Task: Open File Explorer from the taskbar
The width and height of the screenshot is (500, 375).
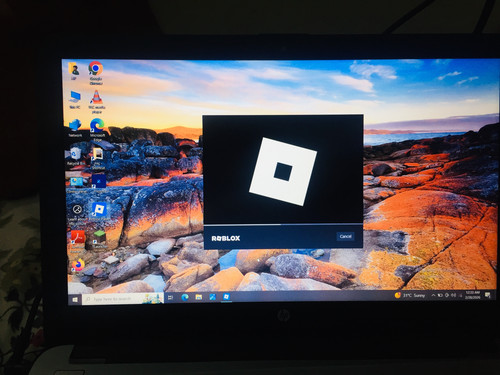Action: click(199, 297)
